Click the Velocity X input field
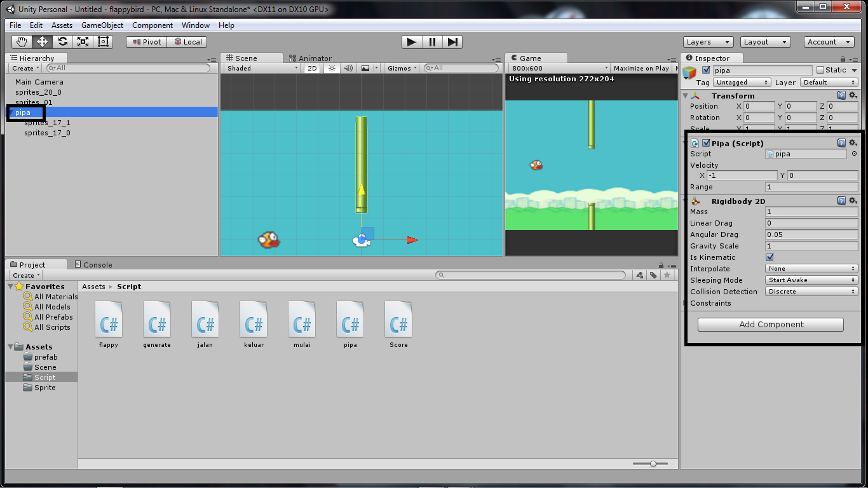This screenshot has height=488, width=868. 742,175
